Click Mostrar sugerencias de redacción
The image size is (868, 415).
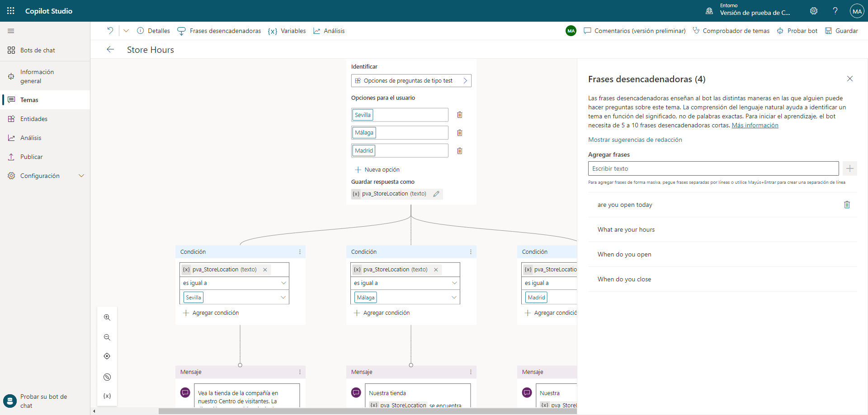pos(635,140)
